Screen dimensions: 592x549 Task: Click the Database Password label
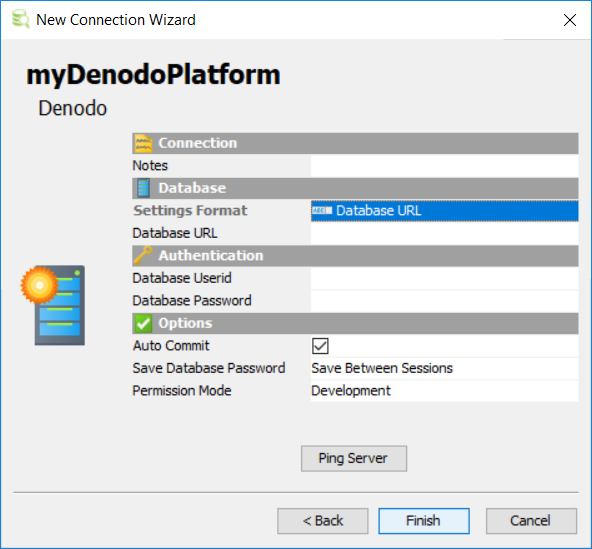pyautogui.click(x=192, y=301)
